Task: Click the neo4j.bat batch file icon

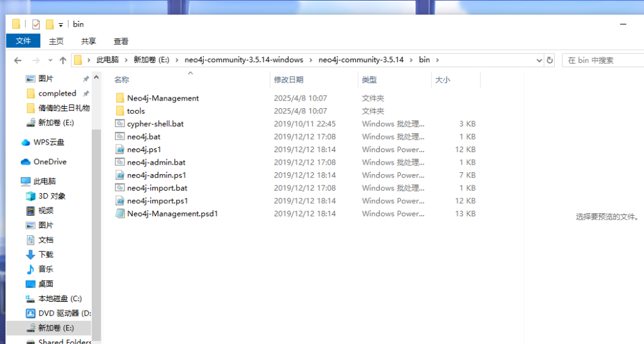Action: click(120, 136)
